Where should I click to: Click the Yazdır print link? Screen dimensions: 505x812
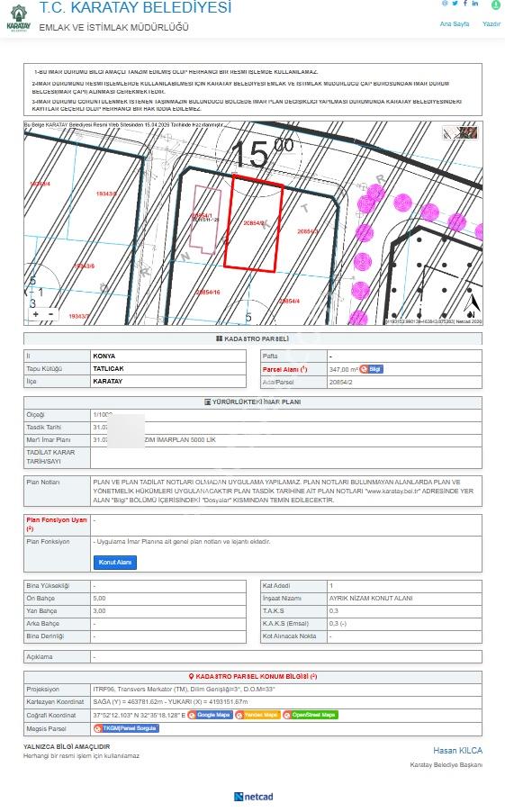click(491, 23)
